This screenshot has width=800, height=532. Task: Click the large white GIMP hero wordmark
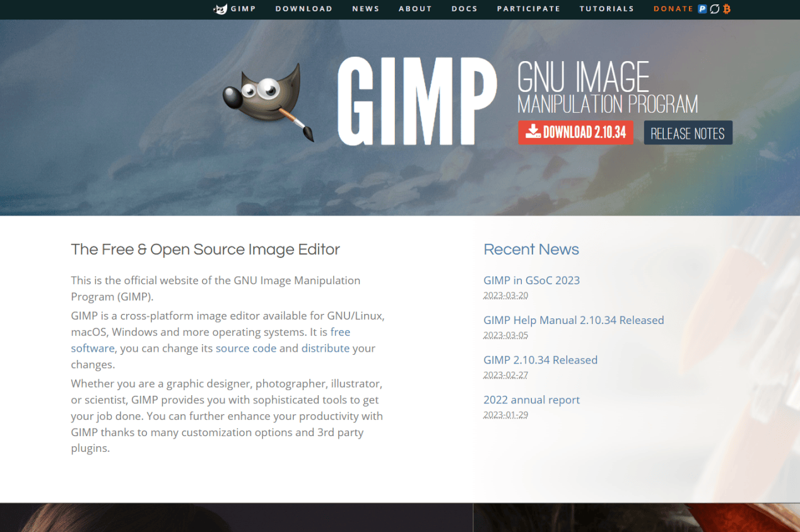tap(417, 101)
